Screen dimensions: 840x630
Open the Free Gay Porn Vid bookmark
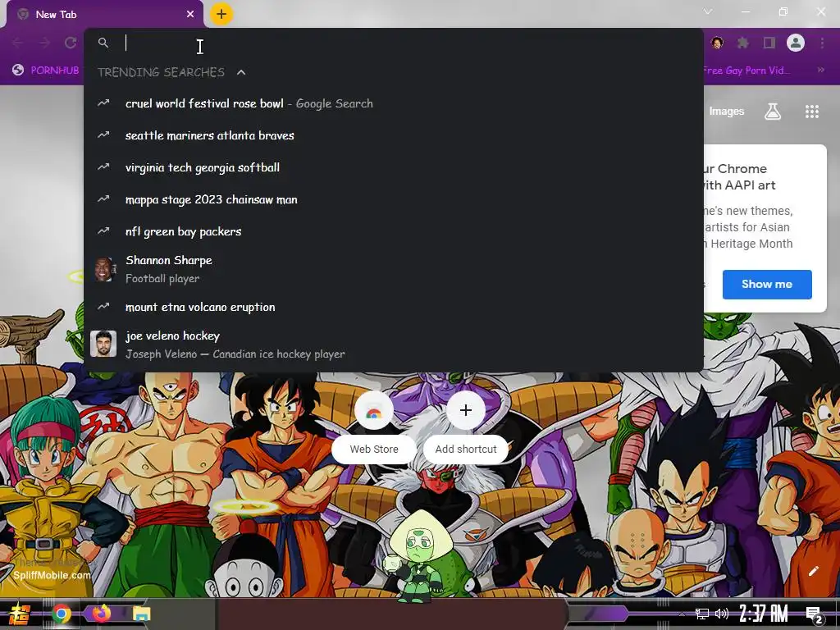tap(746, 71)
